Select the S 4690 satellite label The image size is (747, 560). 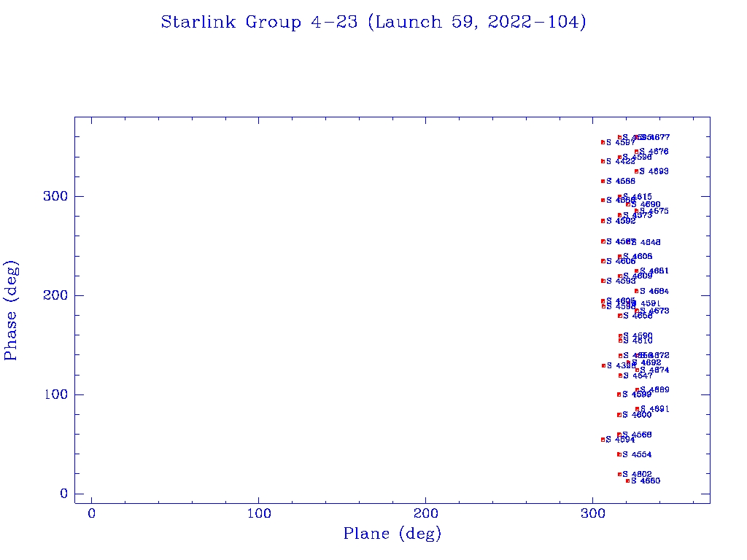click(x=646, y=204)
